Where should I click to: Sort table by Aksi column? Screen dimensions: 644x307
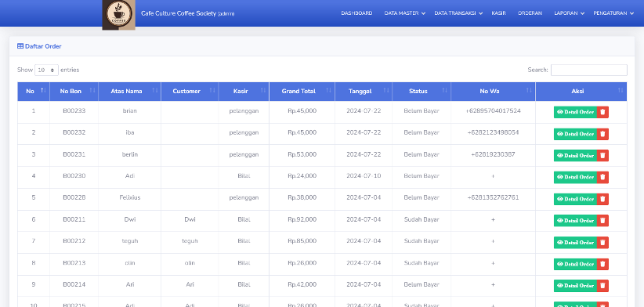581,92
